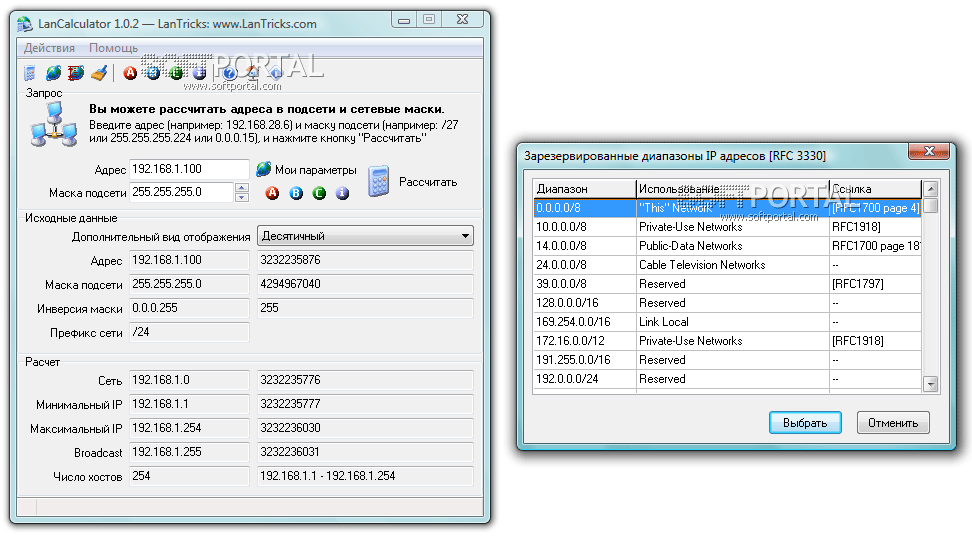972x536 pixels.
Task: Select the 191.255.0.0/16 Reserved row
Action: pyautogui.click(x=727, y=360)
